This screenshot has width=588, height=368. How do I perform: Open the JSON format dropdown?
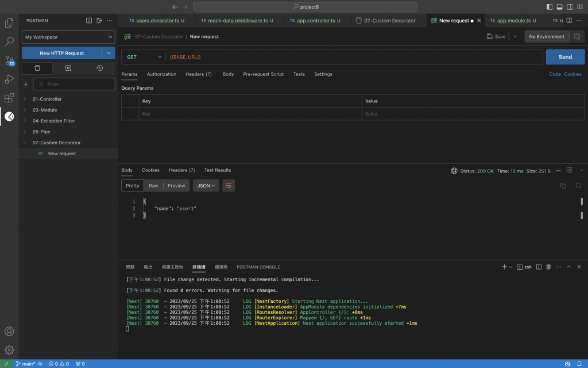tap(206, 186)
